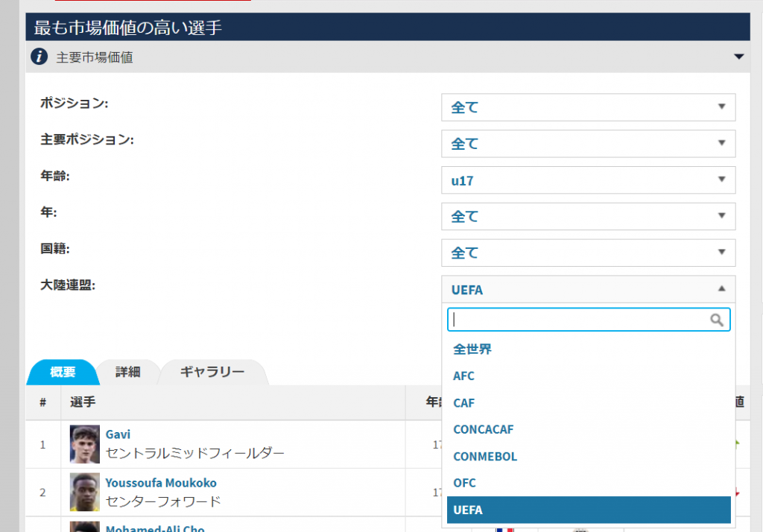This screenshot has width=763, height=532.
Task: Open Gavi's player profile link
Action: [x=118, y=434]
